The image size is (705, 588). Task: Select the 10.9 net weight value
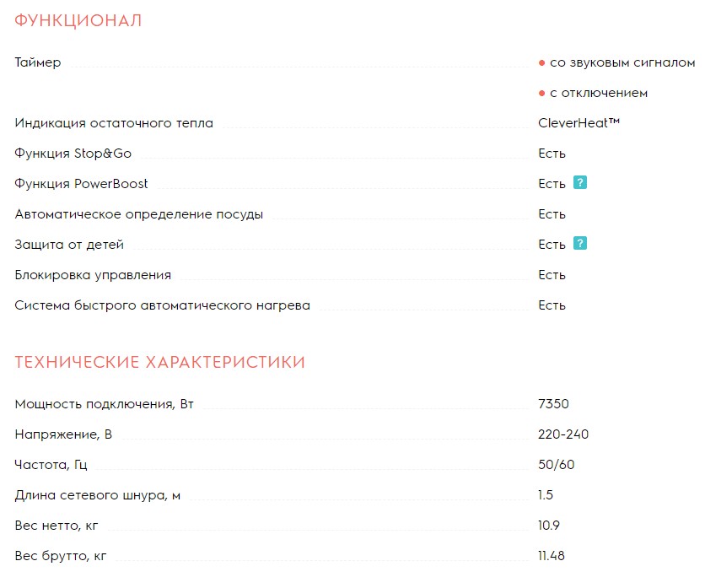549,526
